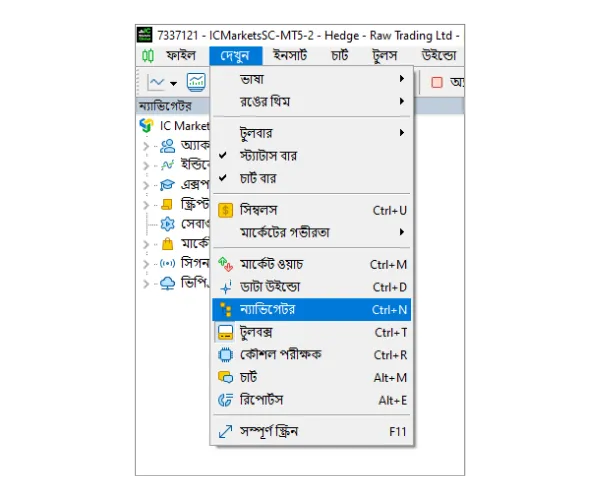Click the red square toolbar button
Viewport: 600px width, 500px height.
tap(437, 82)
